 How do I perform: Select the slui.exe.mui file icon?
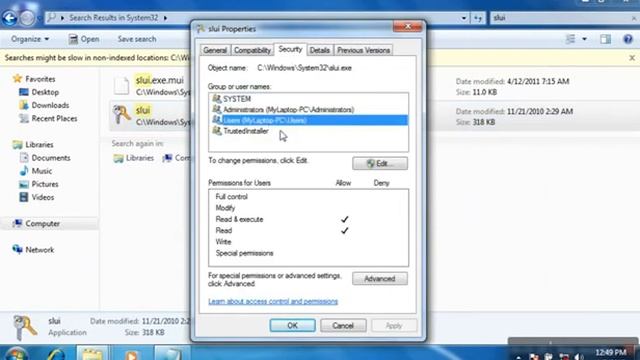click(122, 85)
